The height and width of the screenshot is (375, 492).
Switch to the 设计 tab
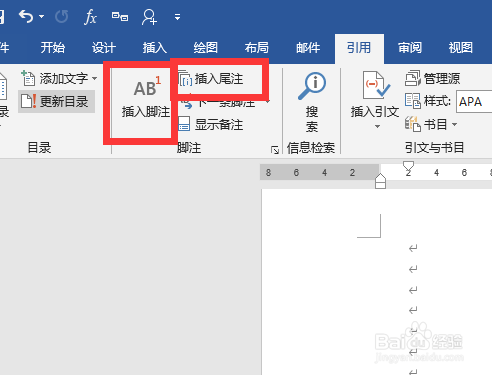104,48
